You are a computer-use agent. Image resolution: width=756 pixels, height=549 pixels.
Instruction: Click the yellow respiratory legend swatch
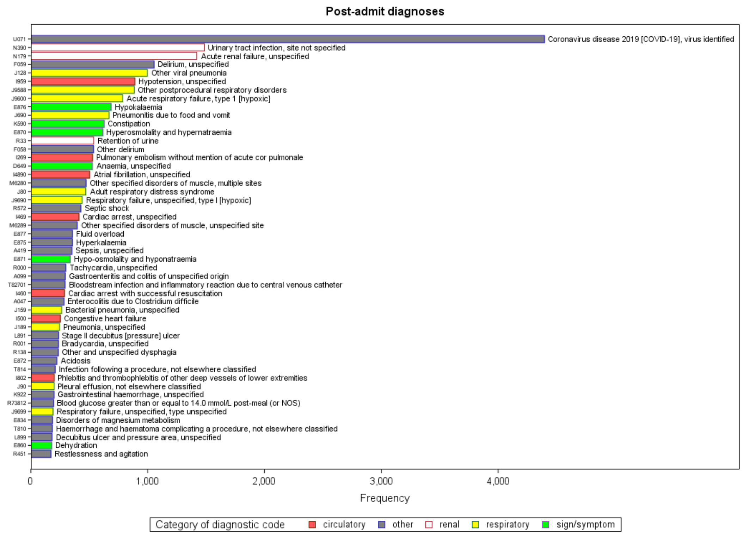click(475, 525)
